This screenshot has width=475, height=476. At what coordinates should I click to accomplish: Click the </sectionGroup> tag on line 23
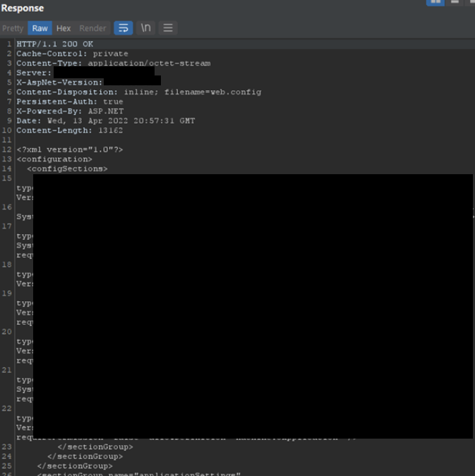95,447
